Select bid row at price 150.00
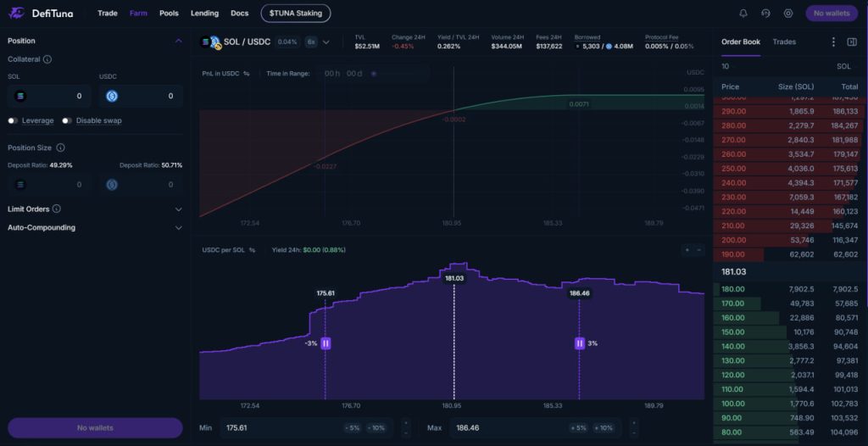Image resolution: width=868 pixels, height=446 pixels. click(790, 332)
